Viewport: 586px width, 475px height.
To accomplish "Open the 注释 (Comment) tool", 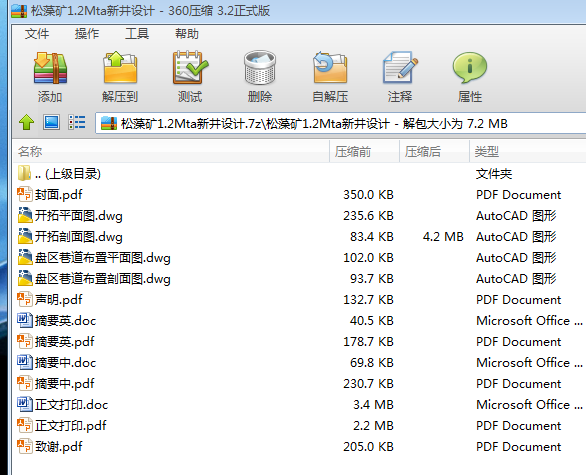I will pos(400,67).
